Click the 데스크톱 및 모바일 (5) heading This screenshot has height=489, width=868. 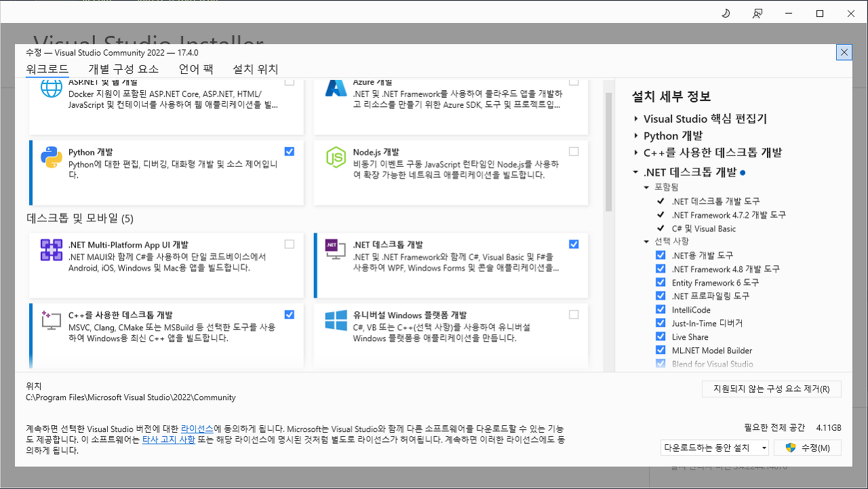[80, 218]
